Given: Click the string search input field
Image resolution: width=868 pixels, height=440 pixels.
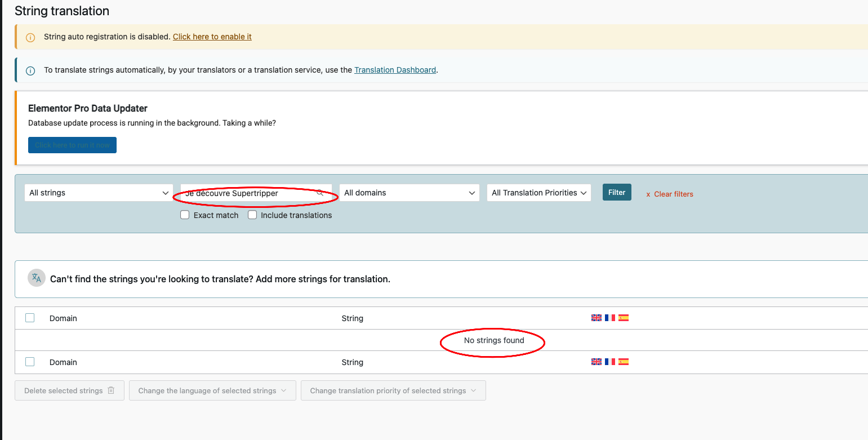Looking at the screenshot, I should coord(248,193).
